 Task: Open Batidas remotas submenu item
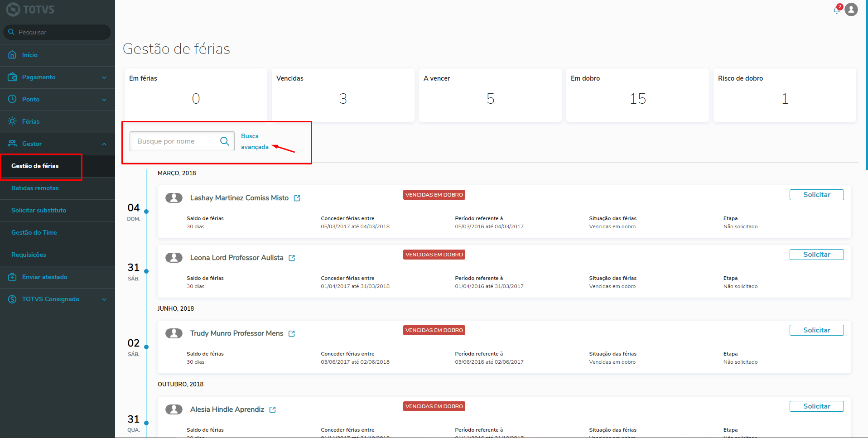click(58, 188)
